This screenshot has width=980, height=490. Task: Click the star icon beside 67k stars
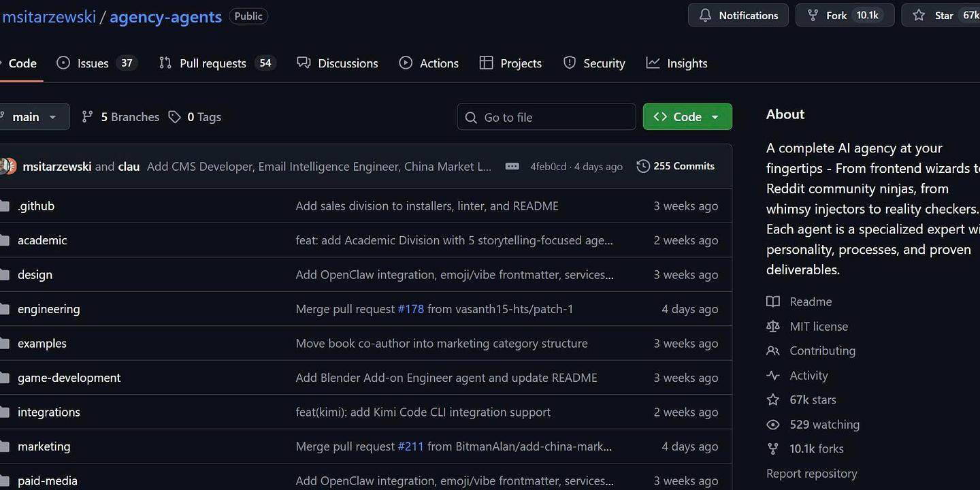773,399
